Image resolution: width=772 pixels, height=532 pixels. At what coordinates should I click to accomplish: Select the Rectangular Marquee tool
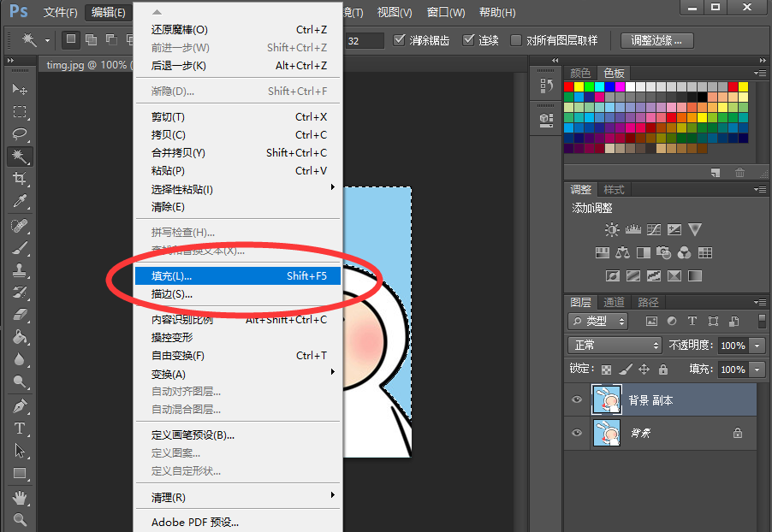coord(20,112)
